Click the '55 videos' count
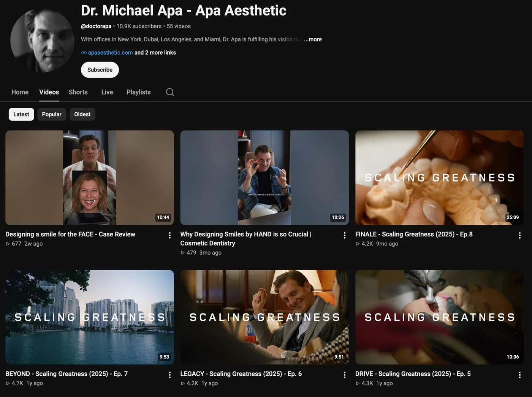The width and height of the screenshot is (532, 397). pos(179,26)
